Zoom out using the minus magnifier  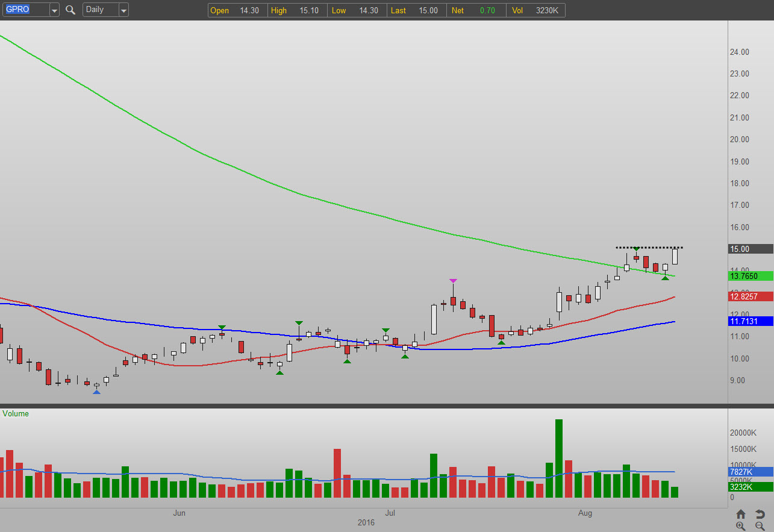tap(760, 526)
